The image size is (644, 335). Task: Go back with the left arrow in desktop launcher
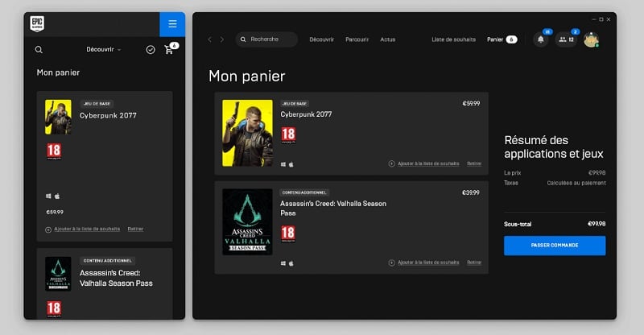(x=210, y=39)
